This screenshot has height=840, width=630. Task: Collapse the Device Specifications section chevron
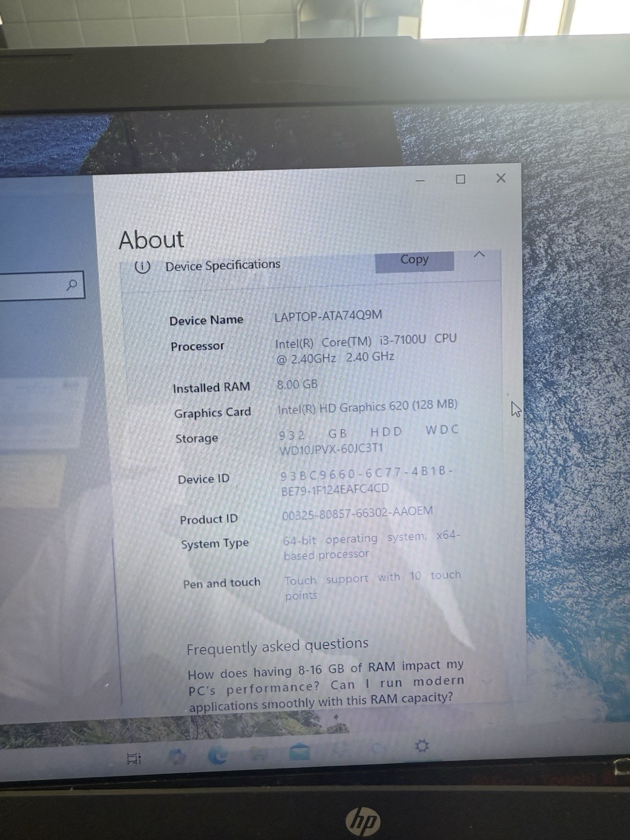(x=479, y=255)
